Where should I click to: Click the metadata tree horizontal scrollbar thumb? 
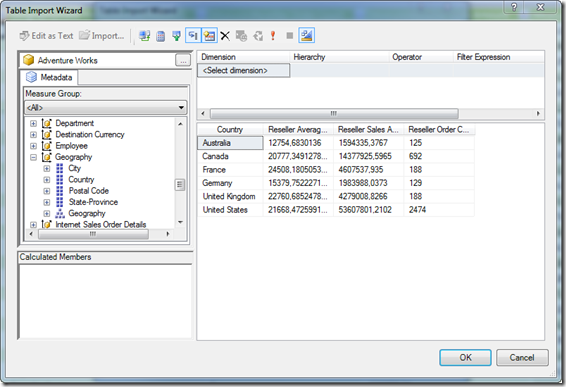click(x=93, y=234)
